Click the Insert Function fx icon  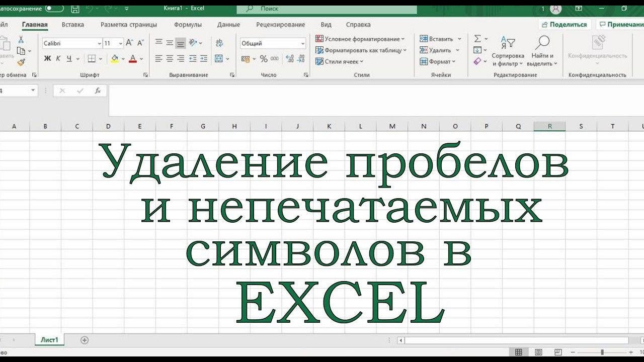coord(98,91)
